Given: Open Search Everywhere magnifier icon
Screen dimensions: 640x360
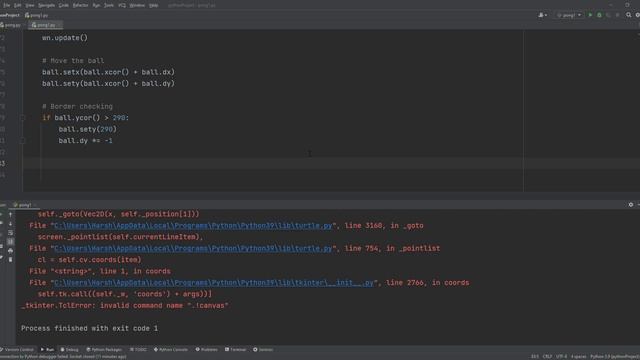Looking at the screenshot, I should coord(629,15).
